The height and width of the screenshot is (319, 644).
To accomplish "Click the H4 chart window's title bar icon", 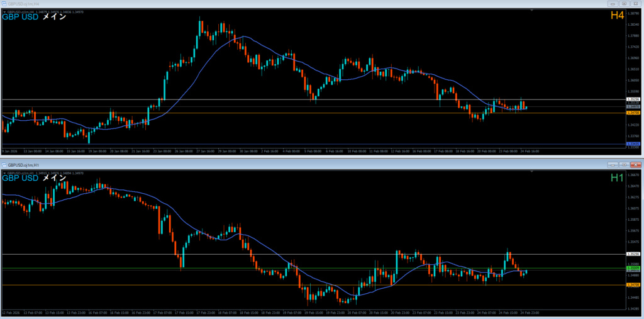I will click(4, 3).
